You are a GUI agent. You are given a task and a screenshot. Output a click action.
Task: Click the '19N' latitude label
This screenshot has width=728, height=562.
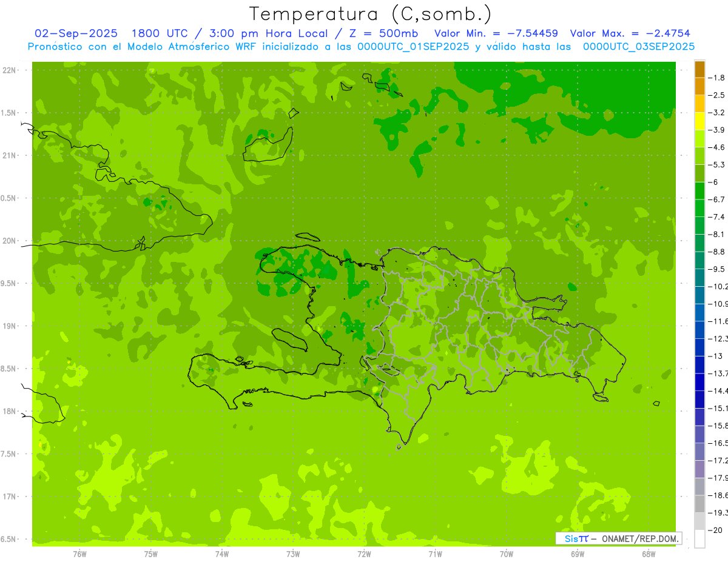9,326
